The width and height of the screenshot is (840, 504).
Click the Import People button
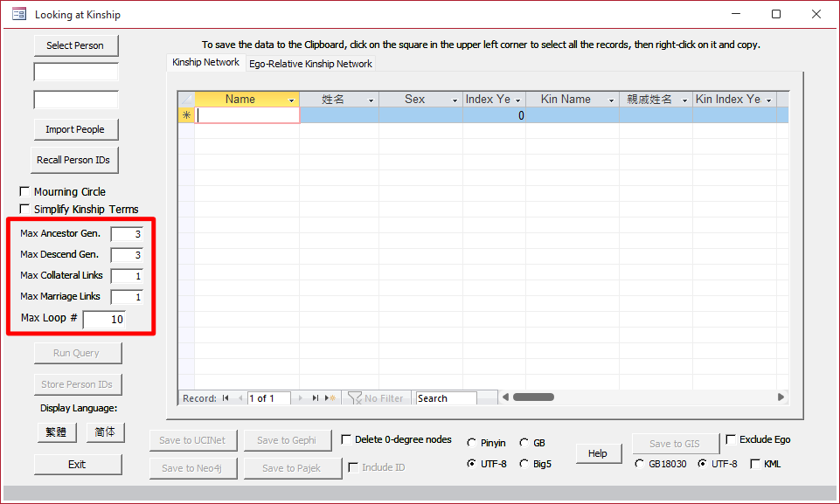click(75, 129)
